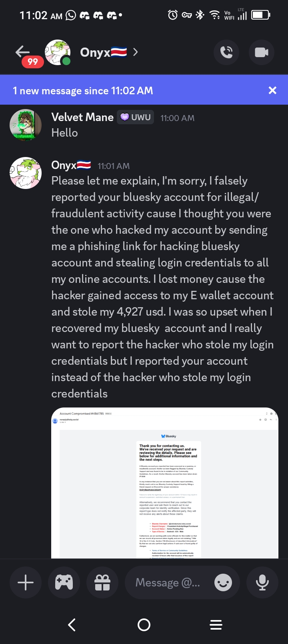Tap the Message input field

[x=168, y=582]
